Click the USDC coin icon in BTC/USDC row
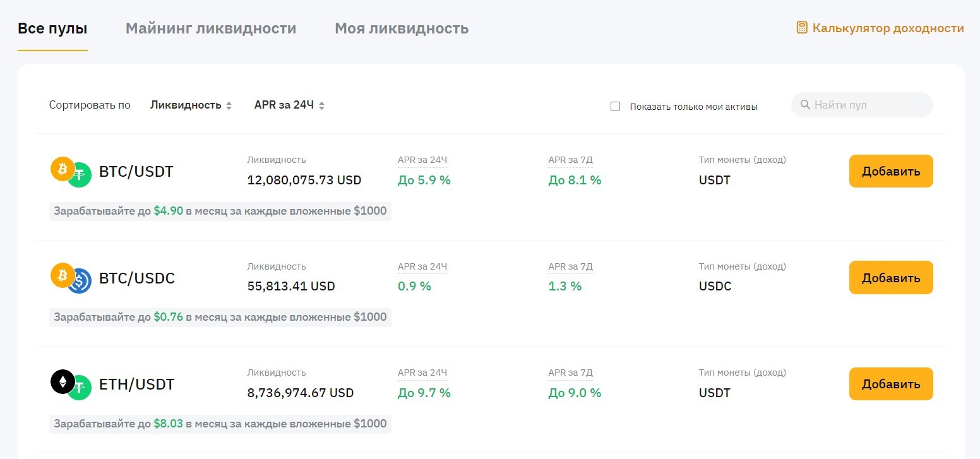The width and height of the screenshot is (980, 459). [80, 281]
